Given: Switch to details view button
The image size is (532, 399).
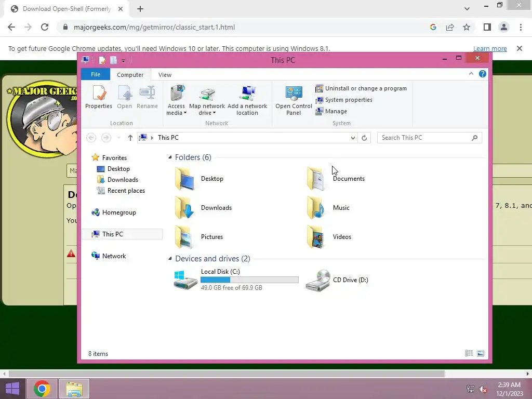Looking at the screenshot, I should 469,353.
